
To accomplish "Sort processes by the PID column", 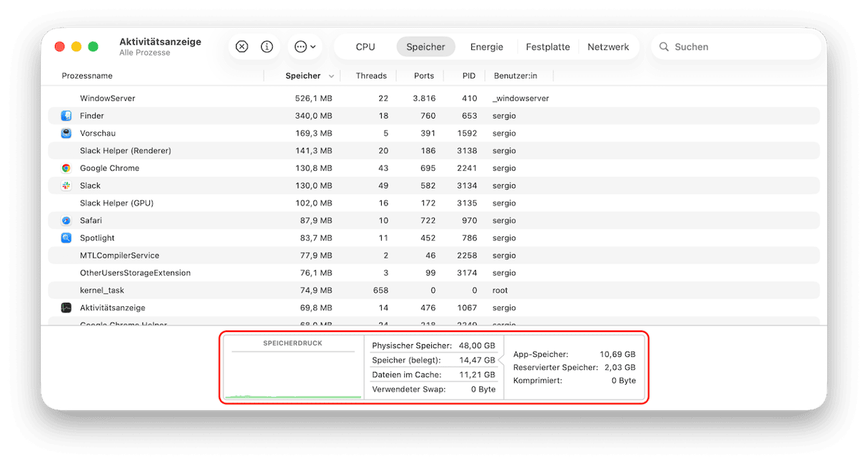I will point(469,76).
